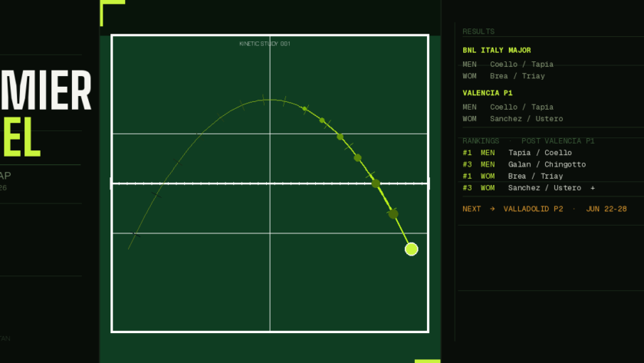The height and width of the screenshot is (363, 644).
Task: Select ranking #1 MEN Tapia / Coello
Action: click(517, 153)
